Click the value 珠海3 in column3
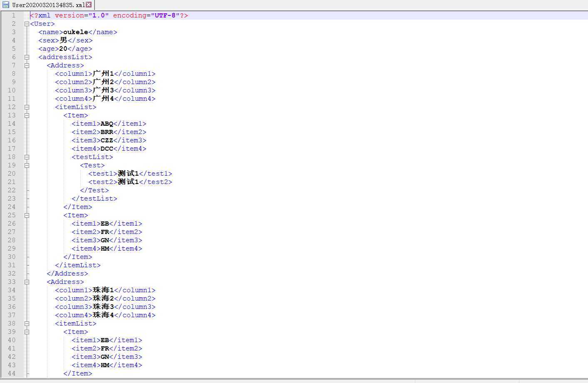Image resolution: width=588 pixels, height=383 pixels. [x=103, y=307]
